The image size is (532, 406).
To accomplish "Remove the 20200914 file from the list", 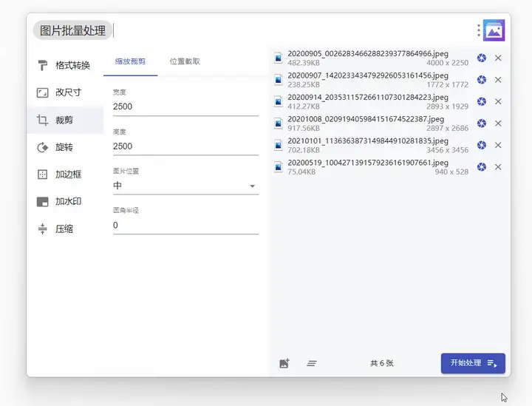I will tap(498, 101).
